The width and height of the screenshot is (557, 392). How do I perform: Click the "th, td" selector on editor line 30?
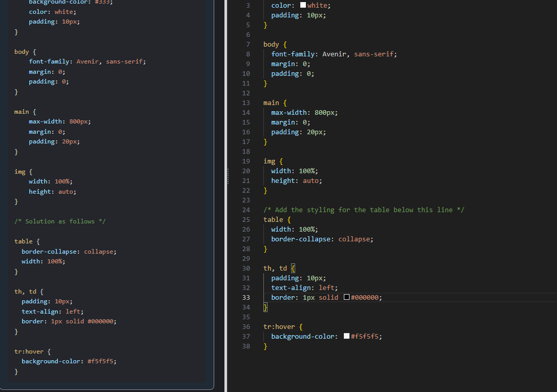[x=275, y=269]
